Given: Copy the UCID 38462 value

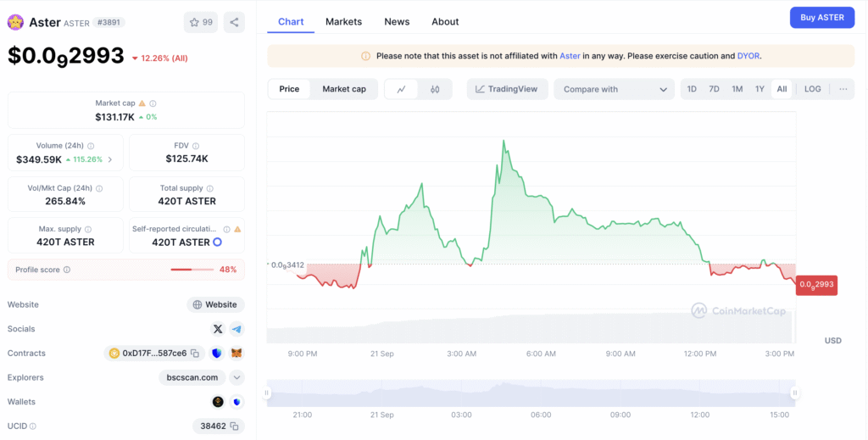Looking at the screenshot, I should [x=235, y=426].
